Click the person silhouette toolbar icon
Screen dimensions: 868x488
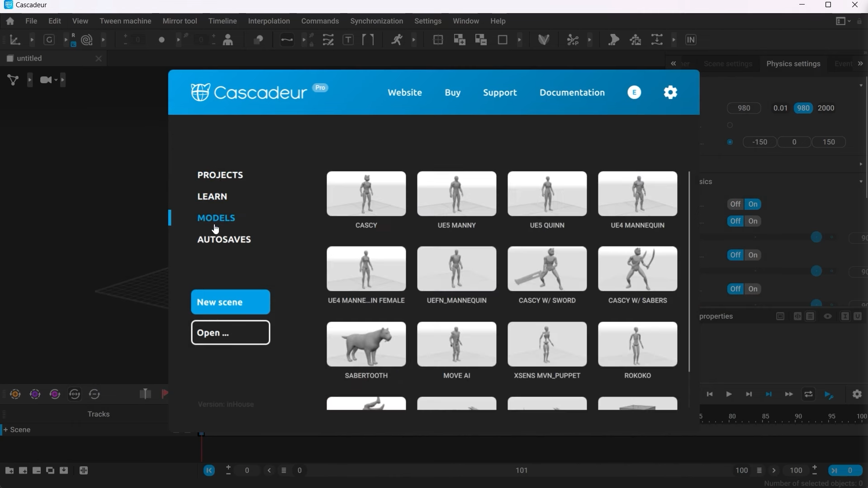(228, 40)
